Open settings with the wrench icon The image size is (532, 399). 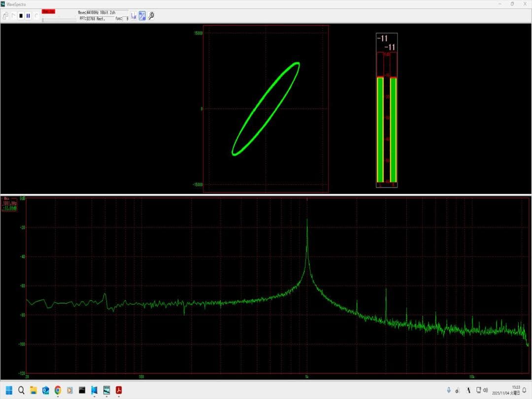click(x=151, y=16)
